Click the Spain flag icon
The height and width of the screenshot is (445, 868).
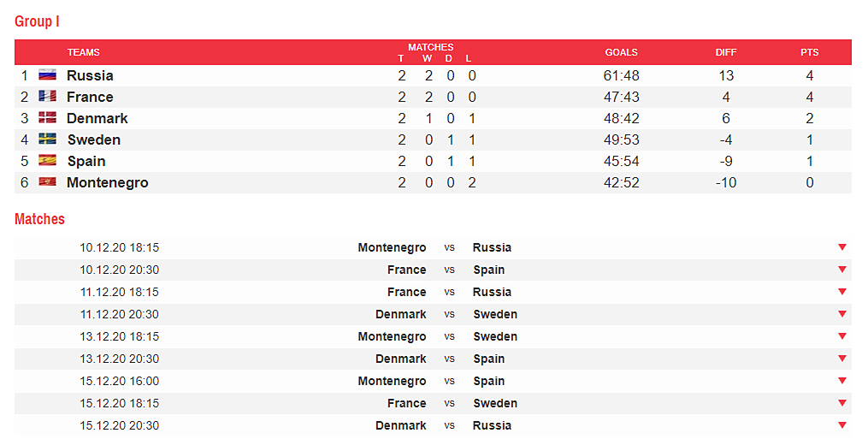tap(47, 161)
